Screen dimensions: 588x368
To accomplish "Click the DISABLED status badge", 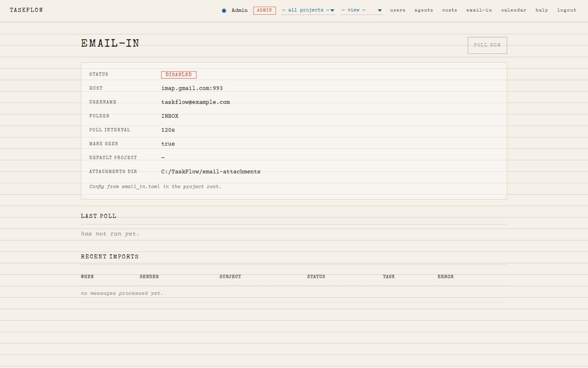I will coord(178,74).
